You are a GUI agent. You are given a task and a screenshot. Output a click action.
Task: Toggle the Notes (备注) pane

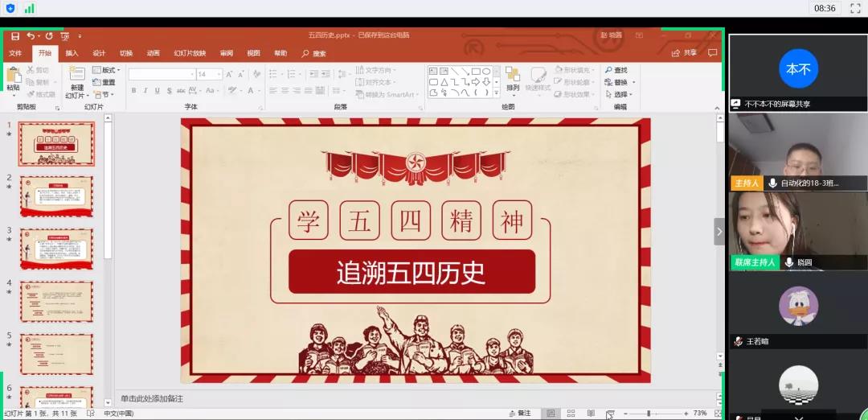[520, 414]
